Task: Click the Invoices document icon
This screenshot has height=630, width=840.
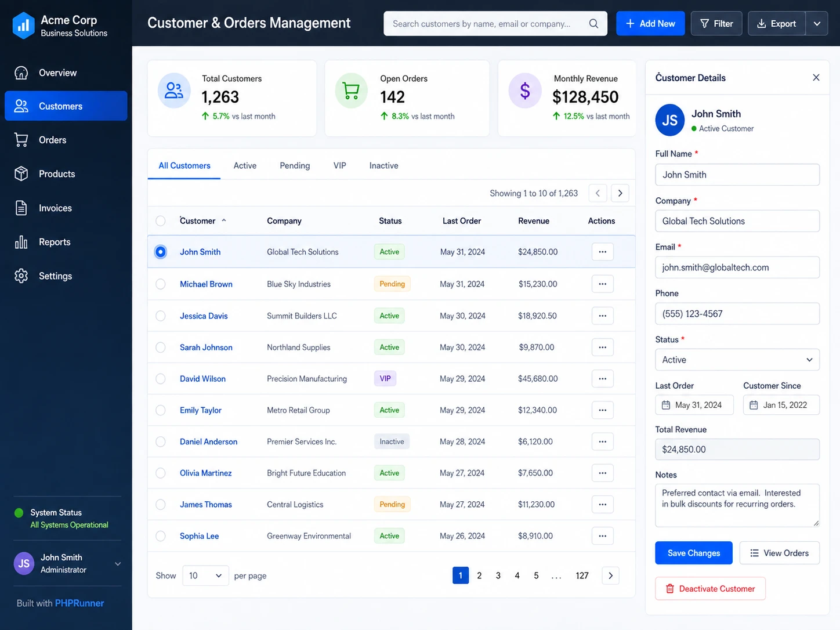Action: coord(21,208)
